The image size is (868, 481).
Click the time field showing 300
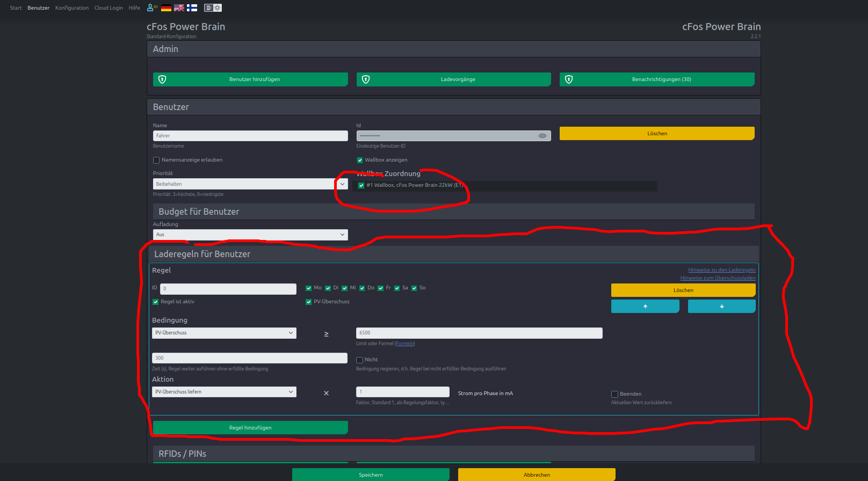(250, 358)
